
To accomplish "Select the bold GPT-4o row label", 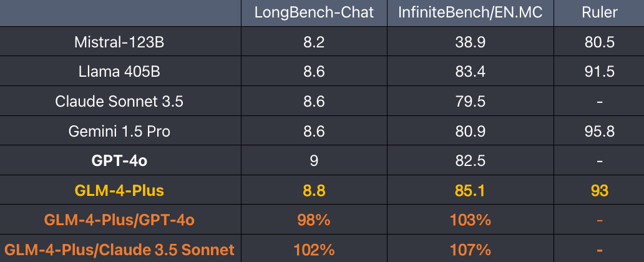I will pos(120,161).
